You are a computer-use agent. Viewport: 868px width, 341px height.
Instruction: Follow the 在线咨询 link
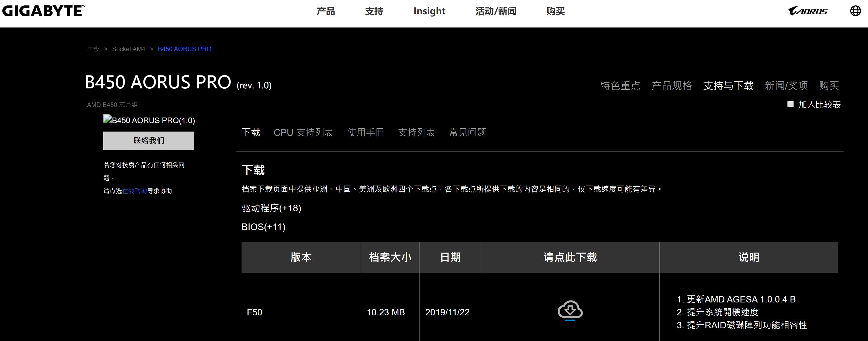tap(135, 191)
